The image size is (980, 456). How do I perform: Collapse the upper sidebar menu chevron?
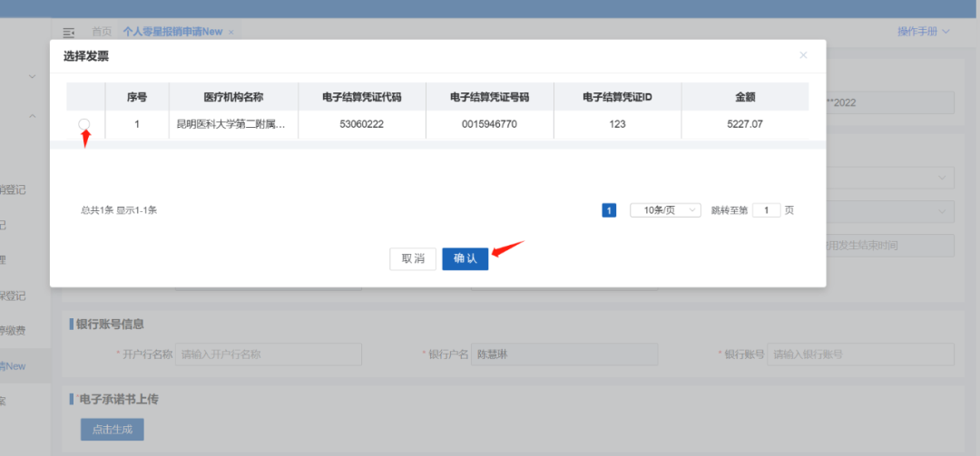(33, 116)
